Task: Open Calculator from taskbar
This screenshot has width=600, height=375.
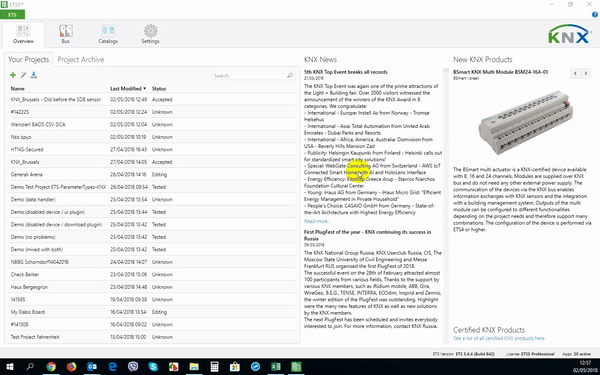Action: pyautogui.click(x=214, y=367)
